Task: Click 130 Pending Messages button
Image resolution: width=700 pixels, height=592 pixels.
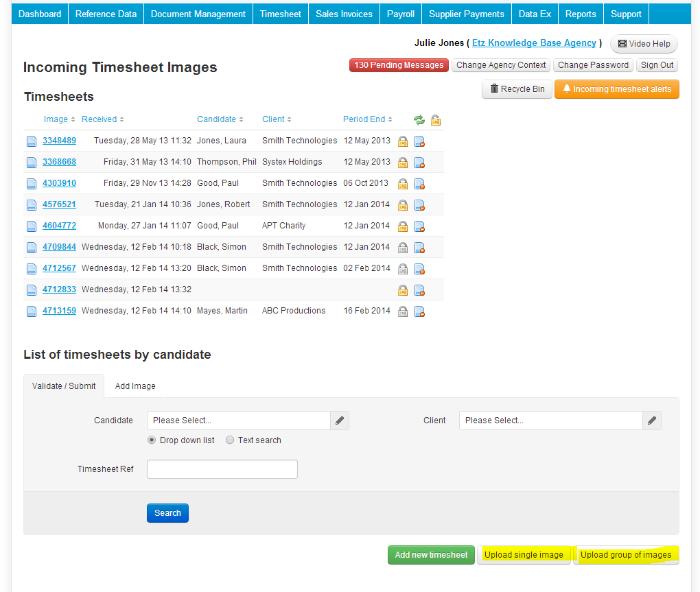Action: tap(399, 65)
